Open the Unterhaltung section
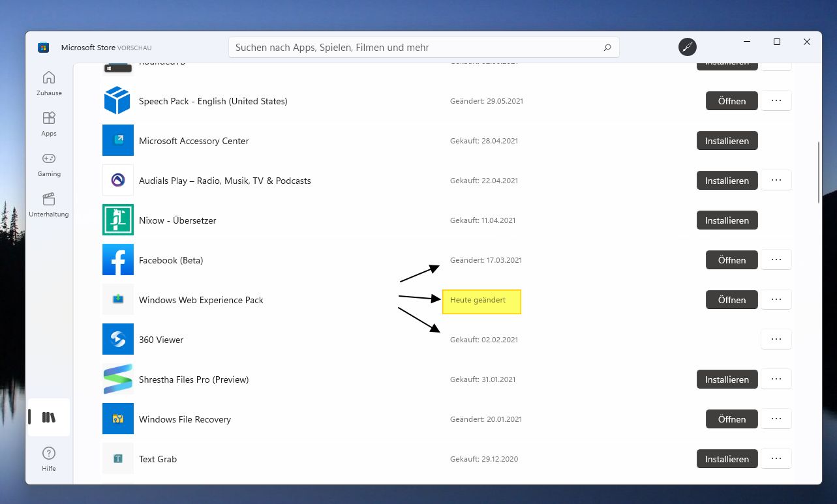Viewport: 837px width, 504px height. [49, 205]
